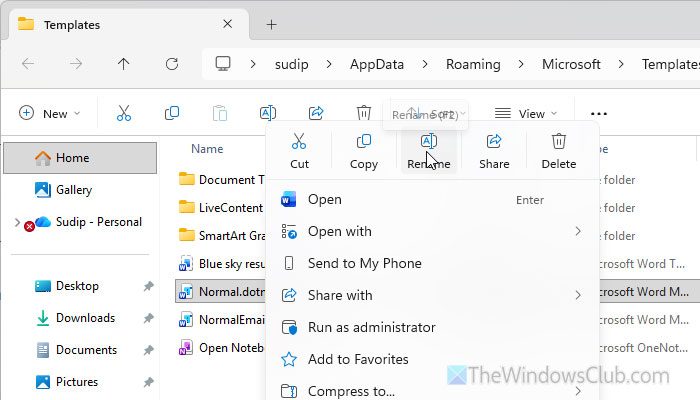Add a new tab with plus button
The image size is (700, 400).
click(x=271, y=25)
